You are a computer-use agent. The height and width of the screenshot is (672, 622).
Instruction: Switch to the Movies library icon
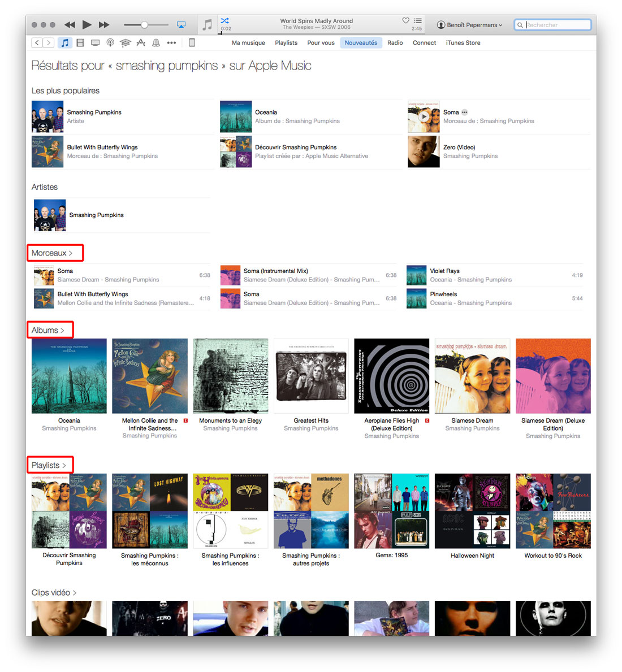click(80, 43)
